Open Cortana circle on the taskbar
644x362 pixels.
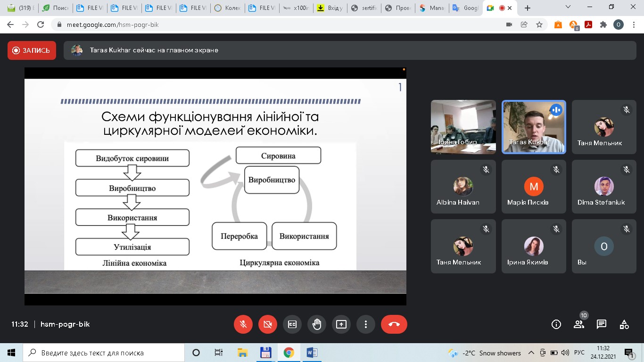pyautogui.click(x=196, y=353)
